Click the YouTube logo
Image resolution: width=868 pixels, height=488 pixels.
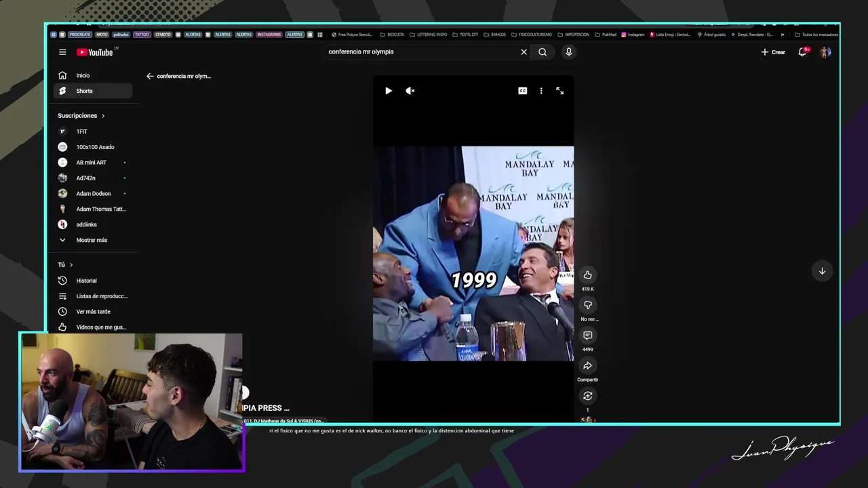[95, 52]
